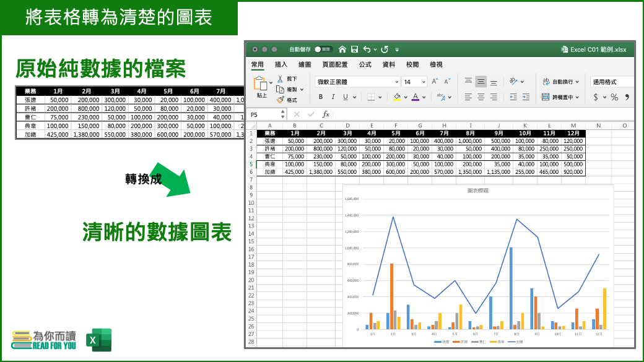The height and width of the screenshot is (362, 644).
Task: Click the percent style icon
Action: (x=614, y=97)
